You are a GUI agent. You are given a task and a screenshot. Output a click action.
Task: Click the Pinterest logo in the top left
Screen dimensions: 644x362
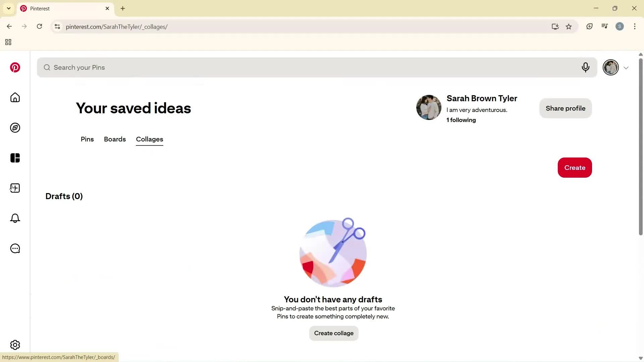(15, 67)
